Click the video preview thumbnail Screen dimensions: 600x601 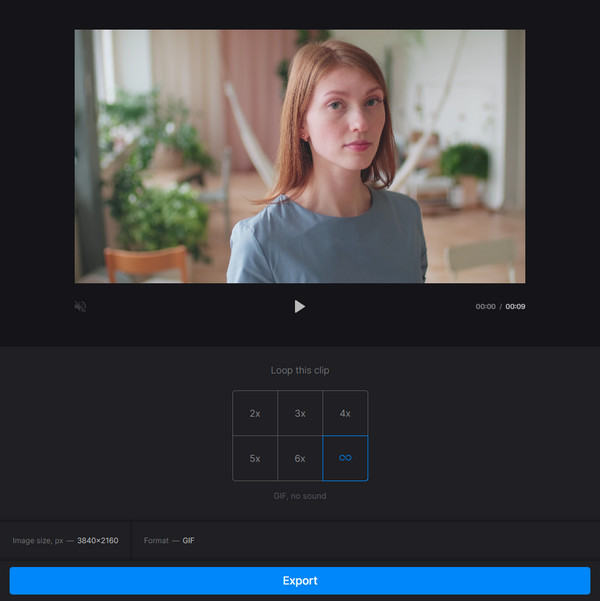click(x=300, y=156)
